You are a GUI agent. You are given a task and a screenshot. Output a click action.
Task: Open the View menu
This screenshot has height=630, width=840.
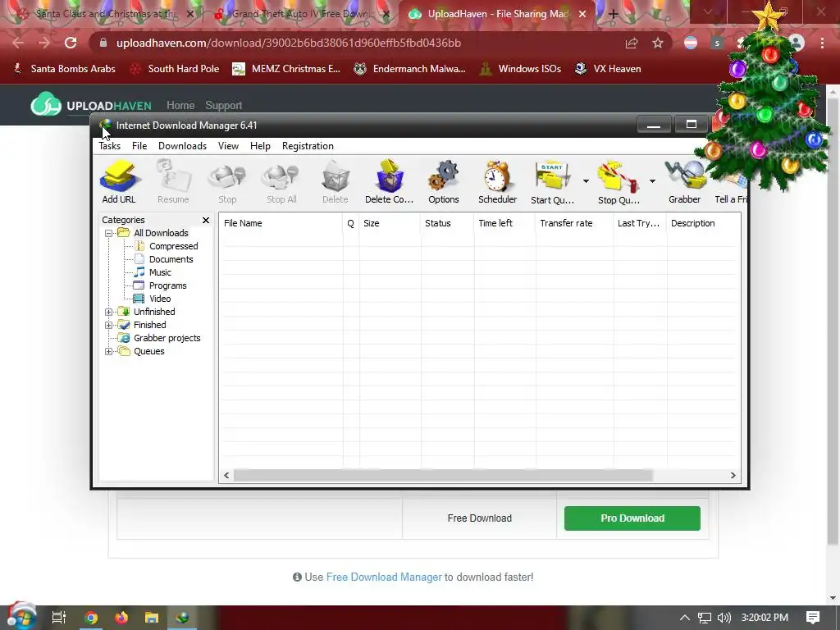pyautogui.click(x=228, y=146)
